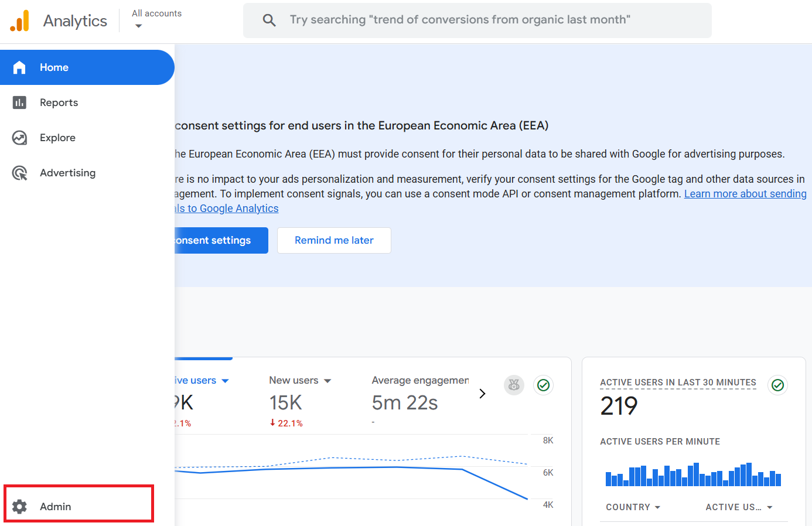Click the search input field
Screen dimensions: 812x526
point(477,21)
